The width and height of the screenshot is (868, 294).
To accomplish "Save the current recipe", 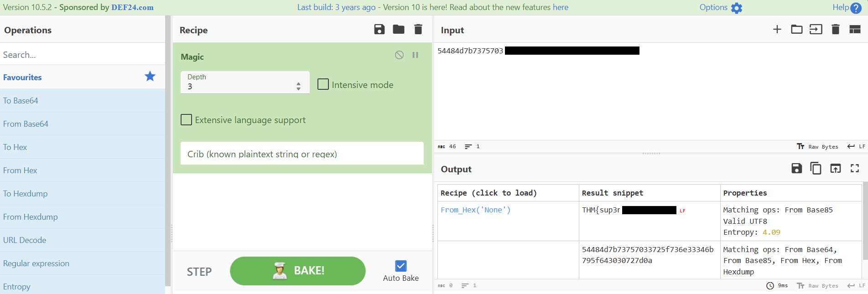I will click(x=379, y=30).
